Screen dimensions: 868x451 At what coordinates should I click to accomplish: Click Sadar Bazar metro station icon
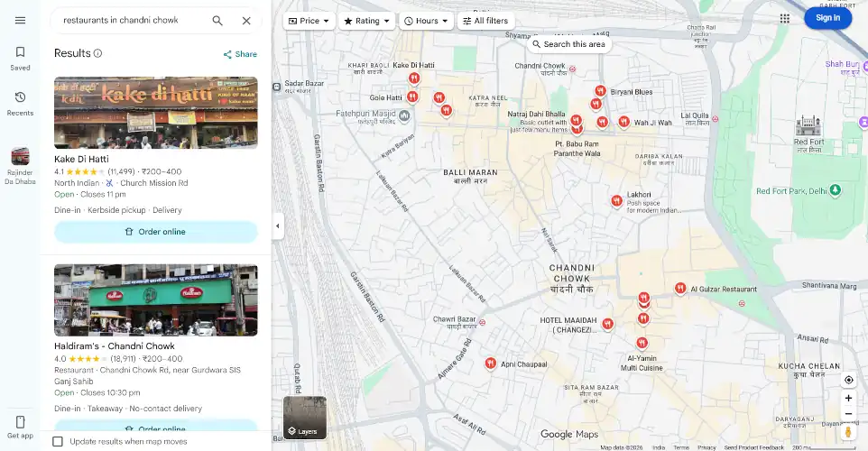pos(277,87)
